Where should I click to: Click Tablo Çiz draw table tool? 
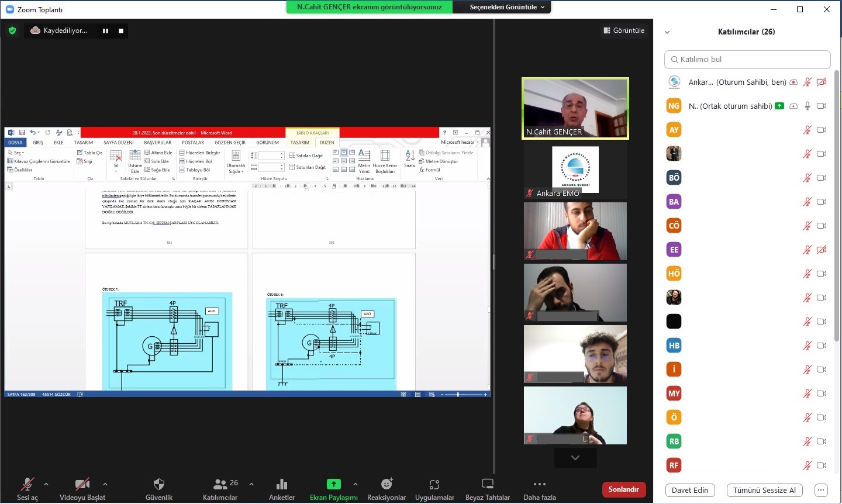pyautogui.click(x=89, y=153)
